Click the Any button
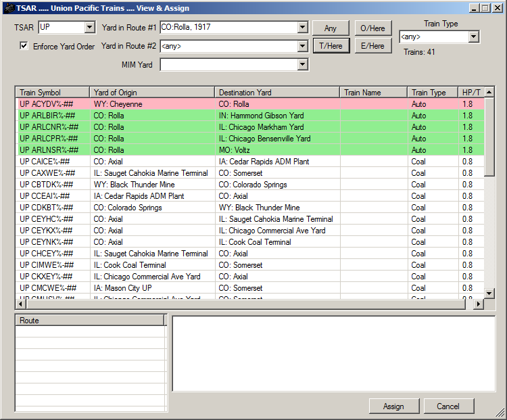 (331, 28)
